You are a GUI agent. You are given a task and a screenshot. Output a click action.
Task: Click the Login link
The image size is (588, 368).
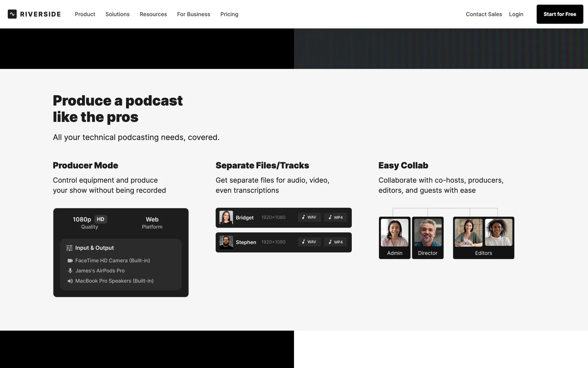click(516, 14)
